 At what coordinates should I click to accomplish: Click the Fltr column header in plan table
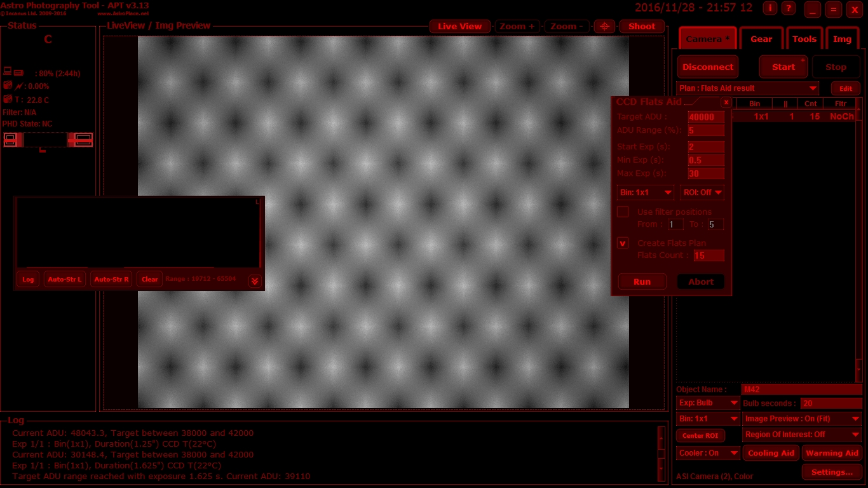pyautogui.click(x=841, y=104)
